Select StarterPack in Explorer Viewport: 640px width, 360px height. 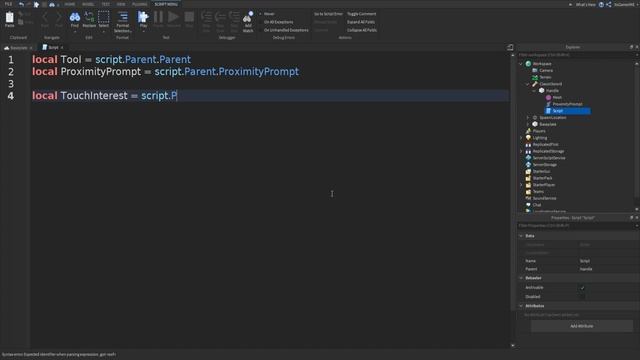tap(542, 178)
